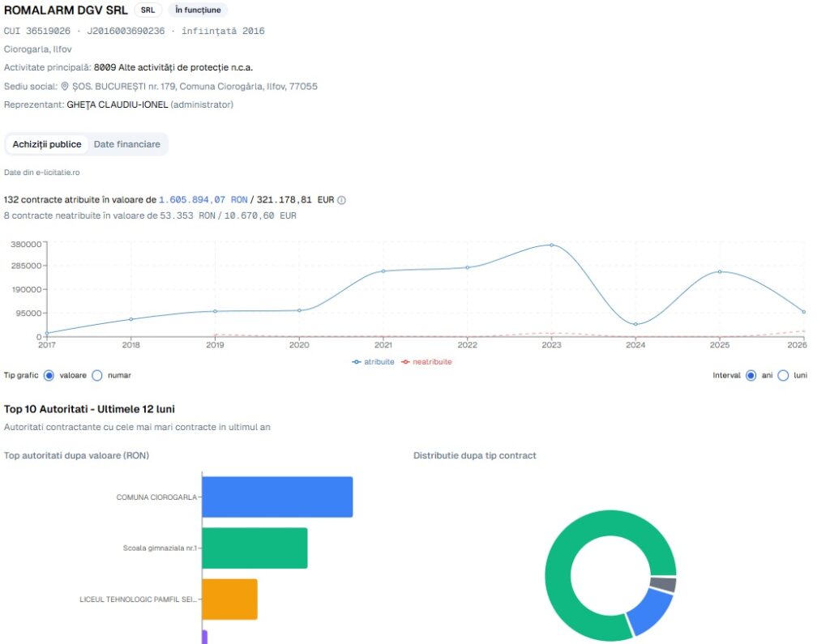830x644 pixels.
Task: Click the Distributie dupa tip contract heading
Action: click(475, 455)
